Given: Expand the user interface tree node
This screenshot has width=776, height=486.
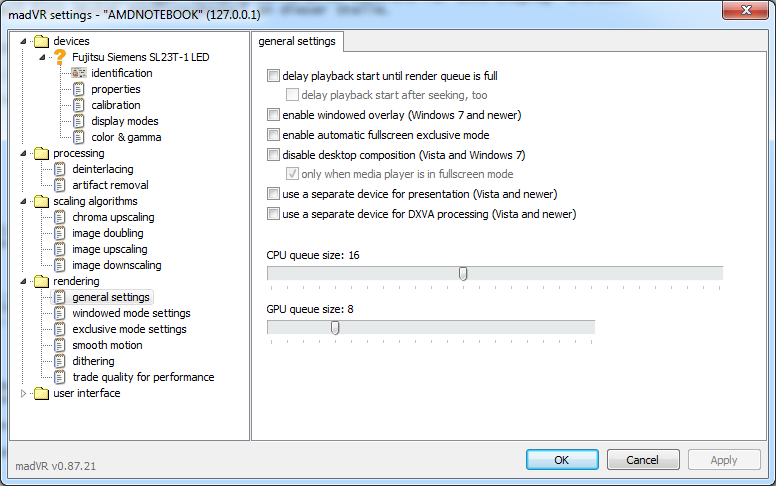Looking at the screenshot, I should tap(25, 393).
